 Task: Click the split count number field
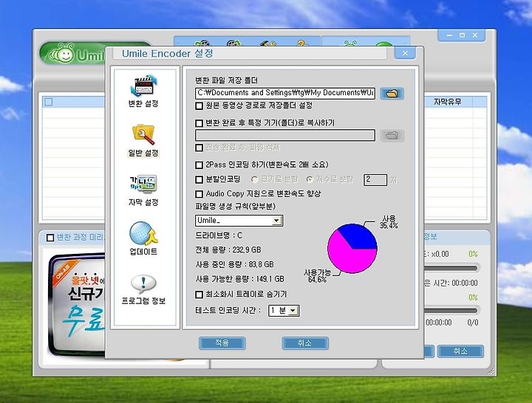click(x=375, y=179)
